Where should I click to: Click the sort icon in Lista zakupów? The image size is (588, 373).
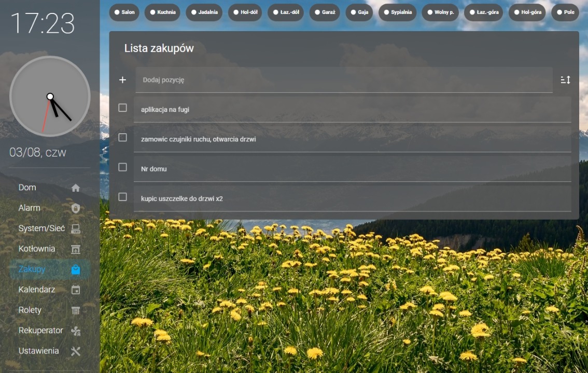pos(565,80)
